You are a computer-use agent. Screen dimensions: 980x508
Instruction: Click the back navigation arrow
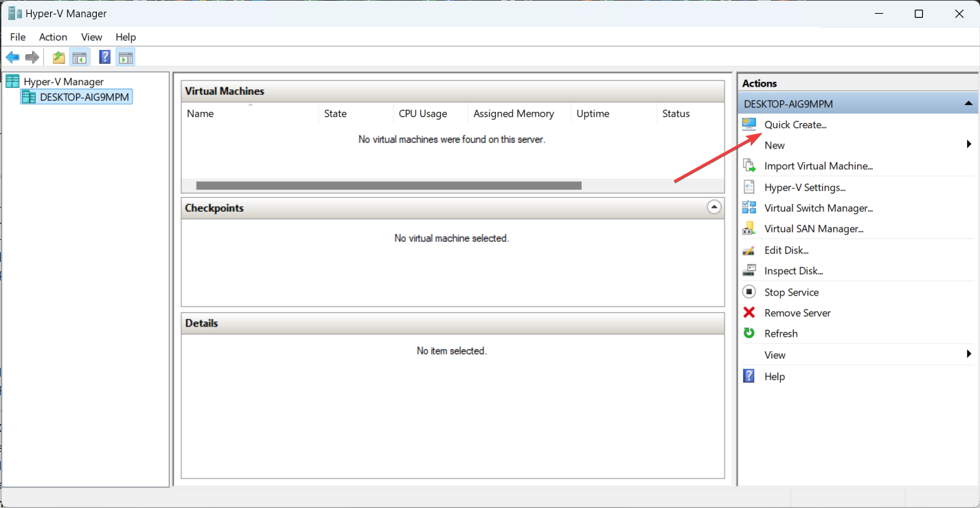pyautogui.click(x=12, y=57)
